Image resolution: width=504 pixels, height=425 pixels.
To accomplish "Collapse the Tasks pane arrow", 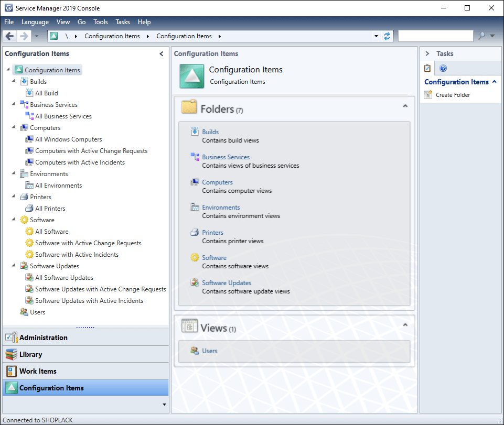I will pyautogui.click(x=427, y=53).
